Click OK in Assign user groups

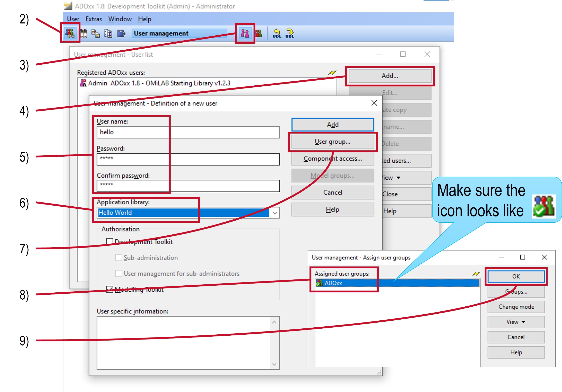(x=516, y=277)
